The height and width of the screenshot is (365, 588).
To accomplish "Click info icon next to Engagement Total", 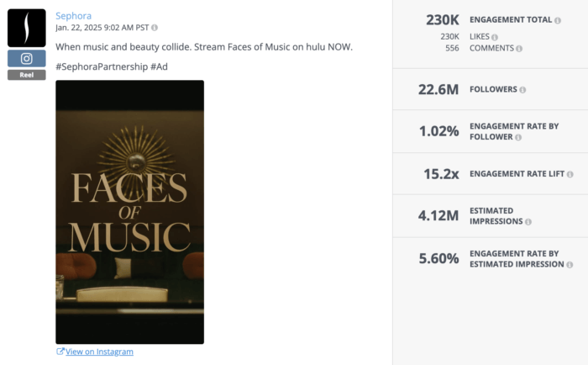I will point(558,20).
